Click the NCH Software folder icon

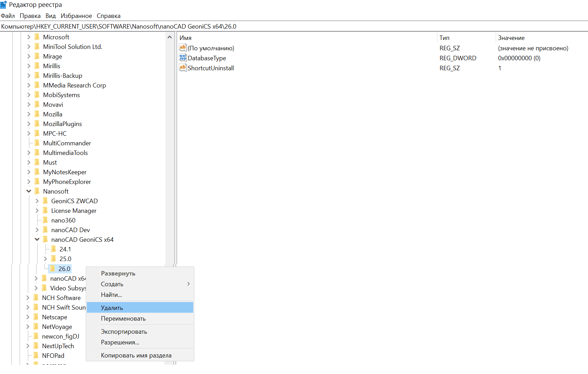coord(36,298)
